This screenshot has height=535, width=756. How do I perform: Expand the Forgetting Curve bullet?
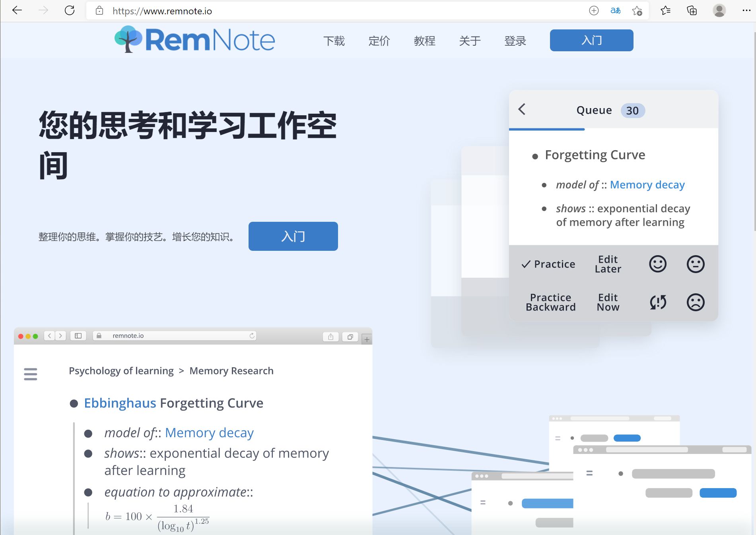click(535, 156)
